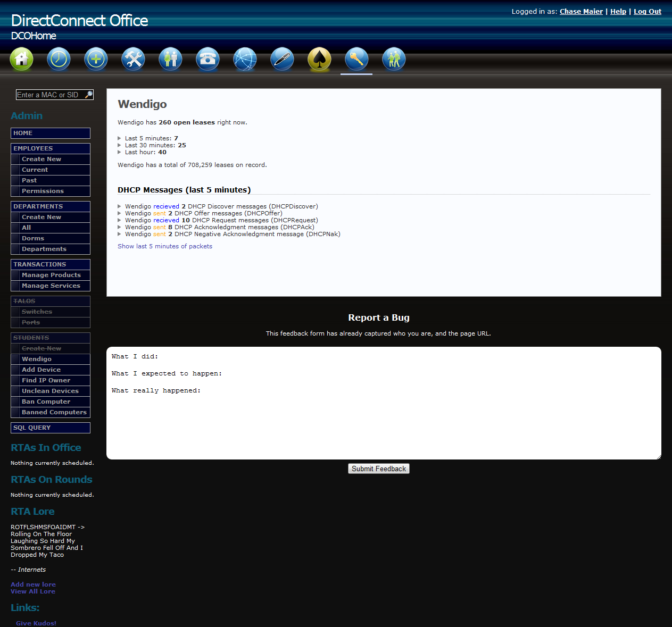672x627 pixels.
Task: Click the Chase Maier user link
Action: (581, 11)
